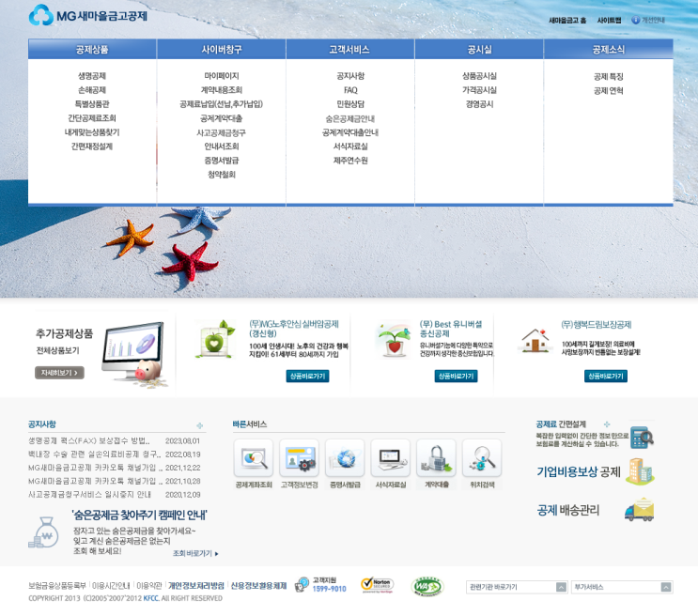698x616 pixels.
Task: Click the 자세히보기 button
Action: (x=59, y=373)
